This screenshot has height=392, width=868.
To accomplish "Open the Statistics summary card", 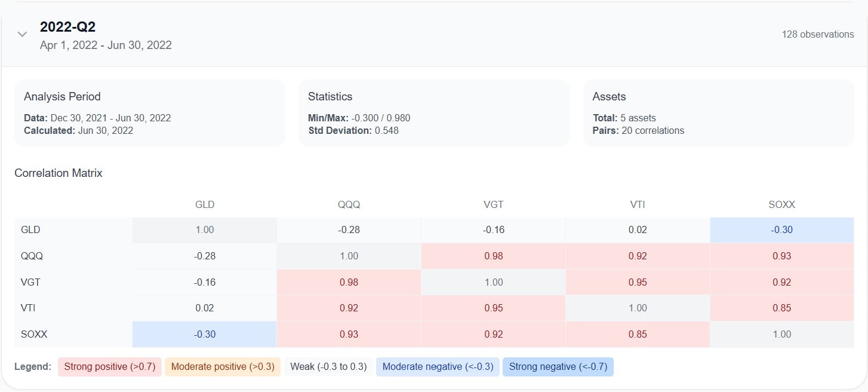I will (434, 113).
